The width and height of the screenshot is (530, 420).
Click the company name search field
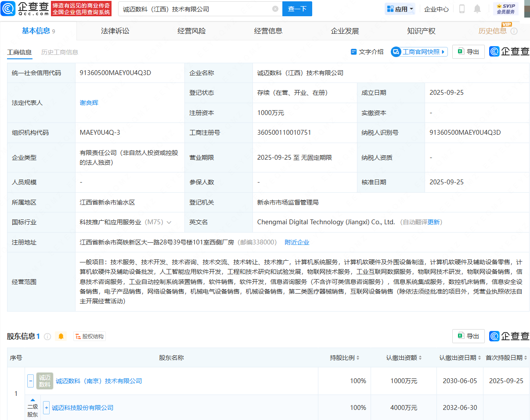[x=195, y=9]
